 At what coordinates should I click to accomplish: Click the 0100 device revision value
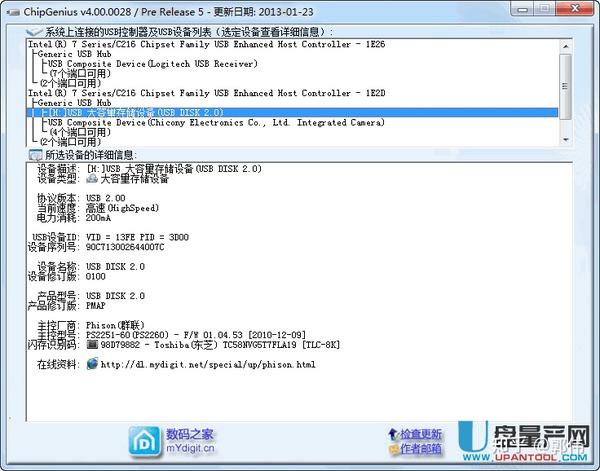pyautogui.click(x=96, y=276)
